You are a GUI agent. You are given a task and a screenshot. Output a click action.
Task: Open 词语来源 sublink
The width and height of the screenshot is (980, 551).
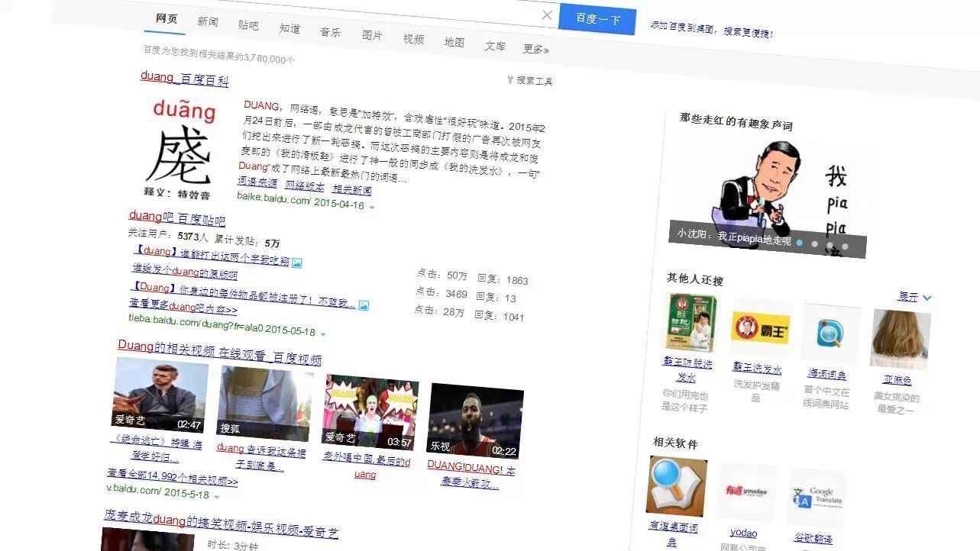257,182
